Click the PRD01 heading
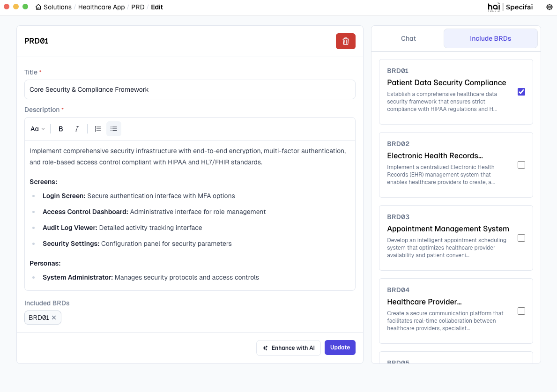The image size is (557, 392). 36,41
